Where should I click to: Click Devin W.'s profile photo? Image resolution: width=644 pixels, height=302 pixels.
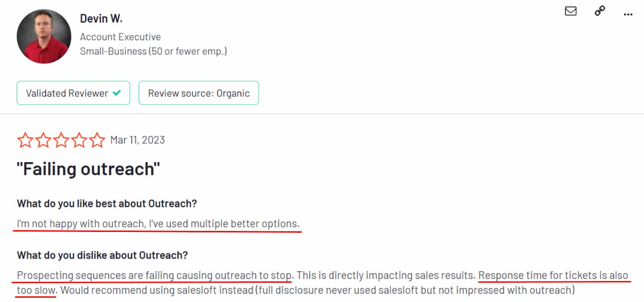pos(44,36)
